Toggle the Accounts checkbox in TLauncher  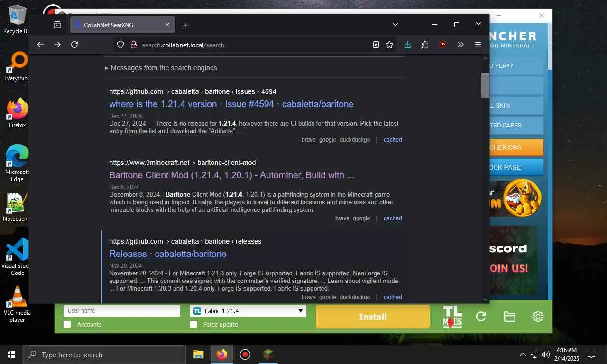tap(67, 324)
